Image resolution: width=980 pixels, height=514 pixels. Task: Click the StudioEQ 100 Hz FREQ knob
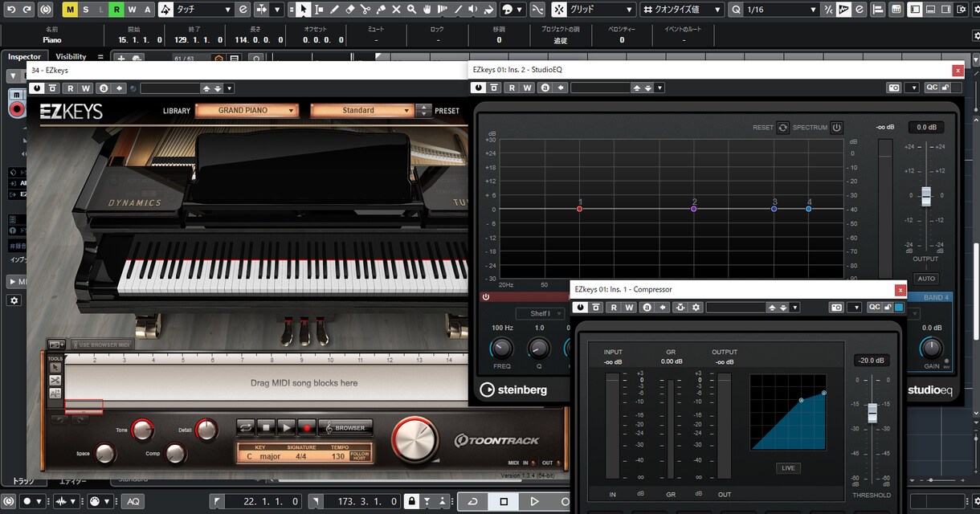point(501,348)
